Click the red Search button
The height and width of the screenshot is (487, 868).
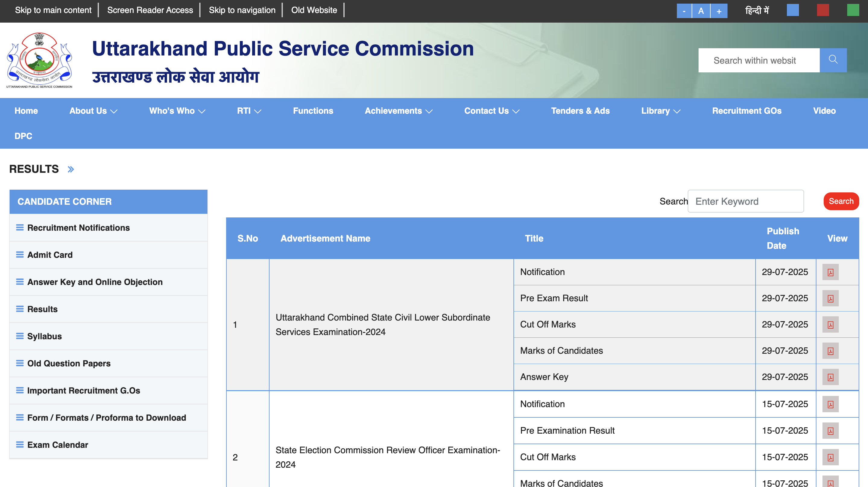click(841, 201)
